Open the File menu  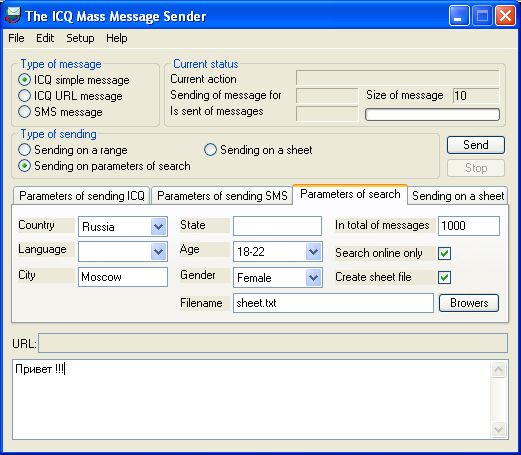16,38
